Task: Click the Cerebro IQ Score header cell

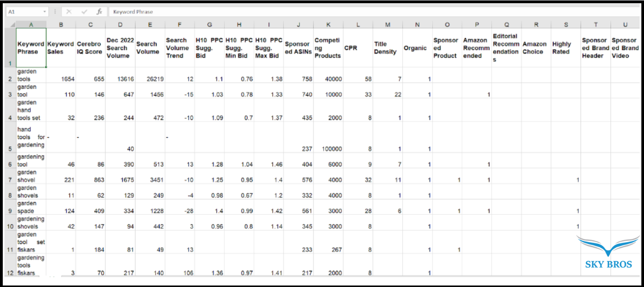Action: 90,48
